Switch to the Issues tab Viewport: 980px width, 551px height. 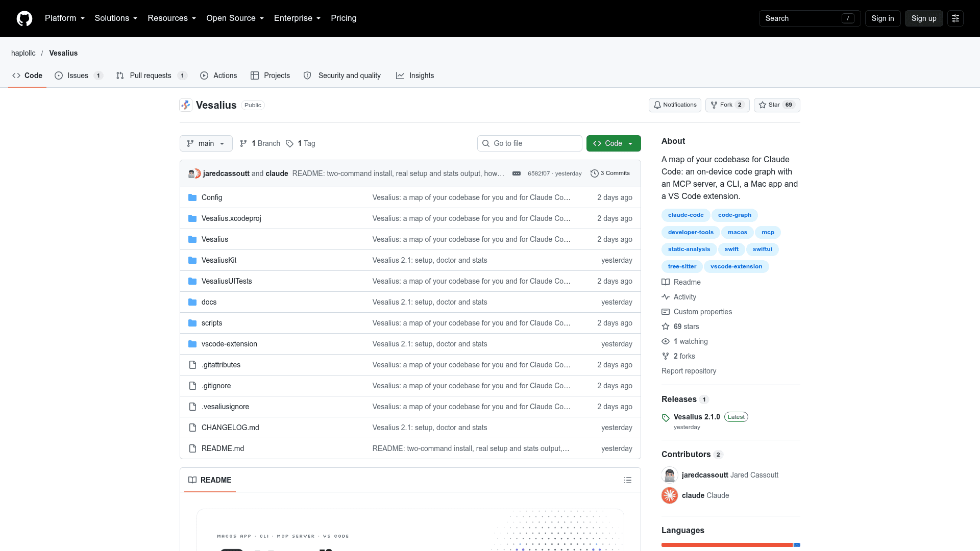pos(79,76)
